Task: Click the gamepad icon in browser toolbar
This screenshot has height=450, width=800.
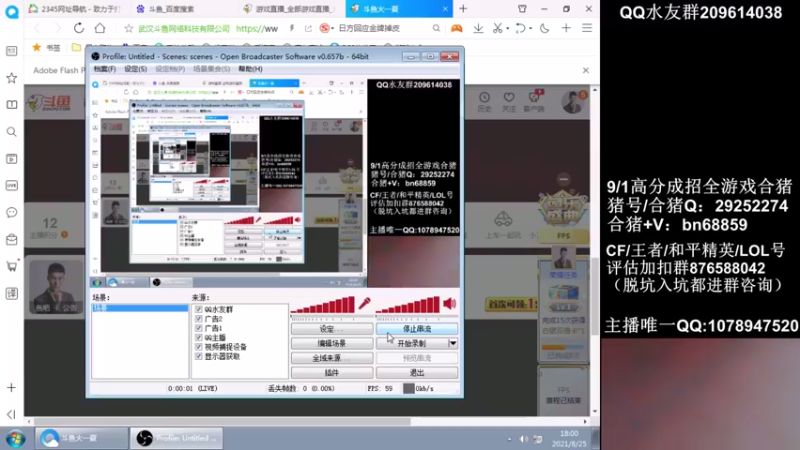Action: tap(456, 28)
